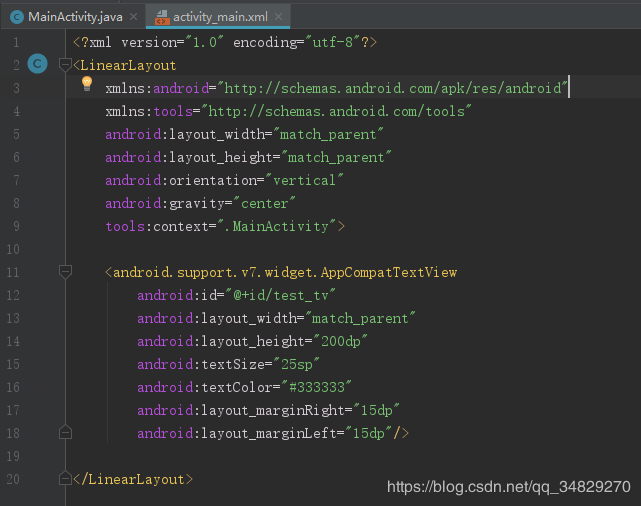Click the closing </LinearLayout> tag
Screen dimensions: 641x506
(132, 479)
